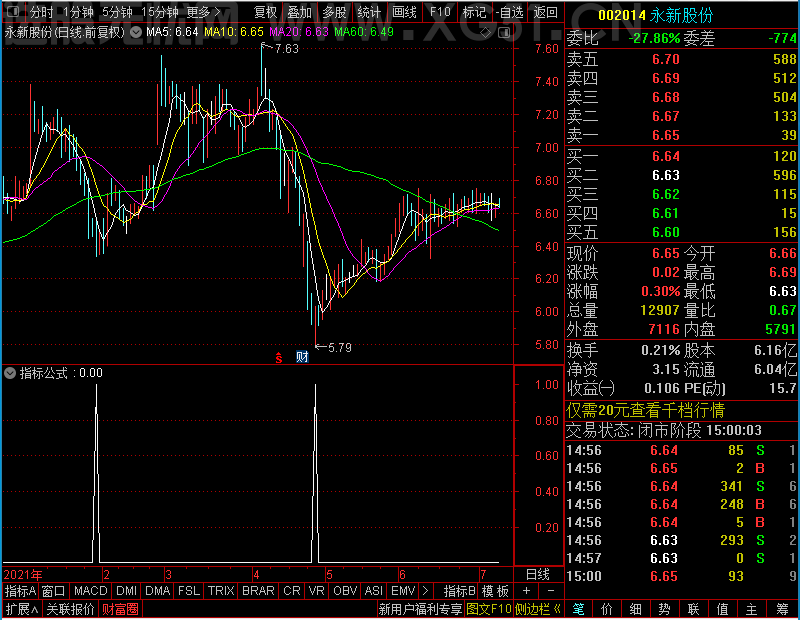Click the 复权 toolbar button
This screenshot has width=800, height=620.
click(x=265, y=12)
